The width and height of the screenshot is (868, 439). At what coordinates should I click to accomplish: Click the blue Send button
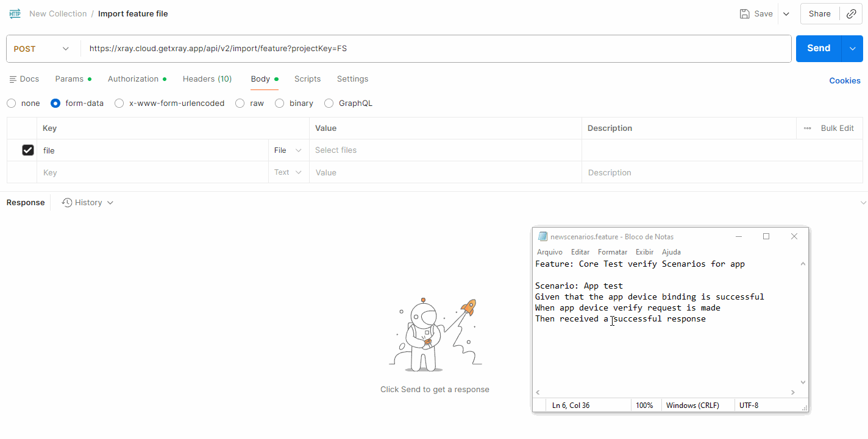(818, 49)
